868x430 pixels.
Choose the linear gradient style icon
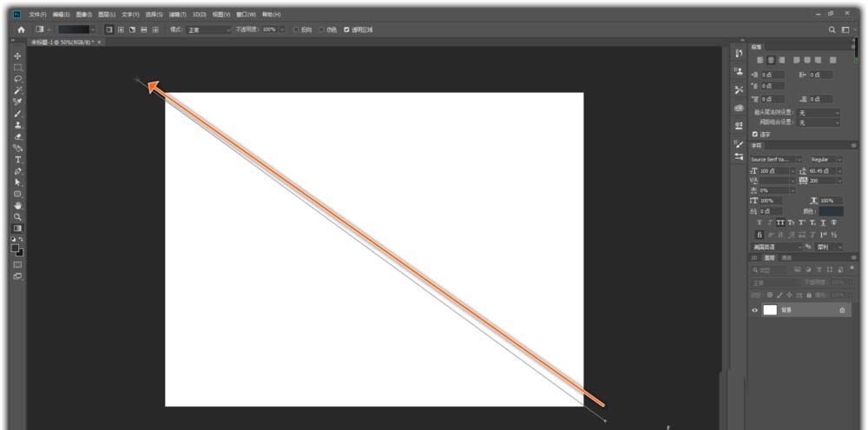[x=109, y=30]
